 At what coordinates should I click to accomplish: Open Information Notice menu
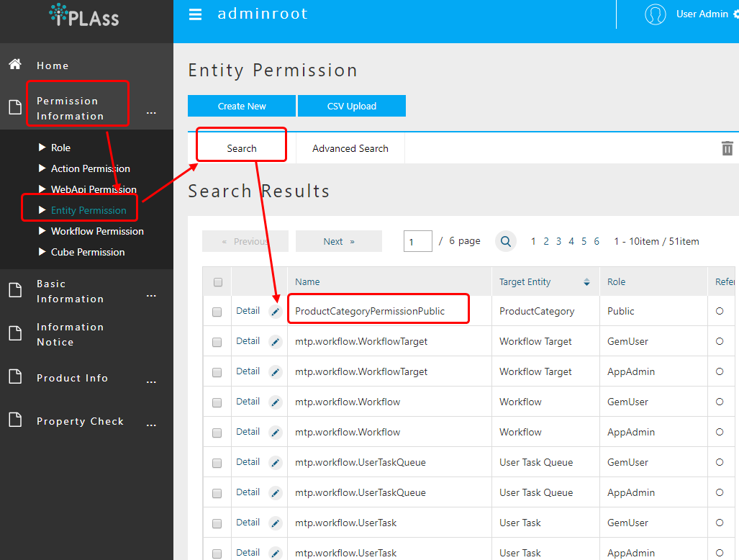click(70, 334)
